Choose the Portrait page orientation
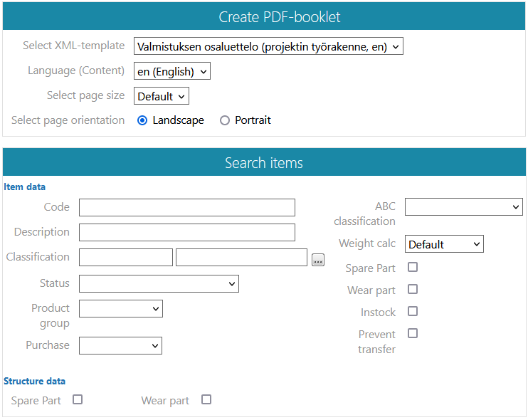 [x=225, y=120]
